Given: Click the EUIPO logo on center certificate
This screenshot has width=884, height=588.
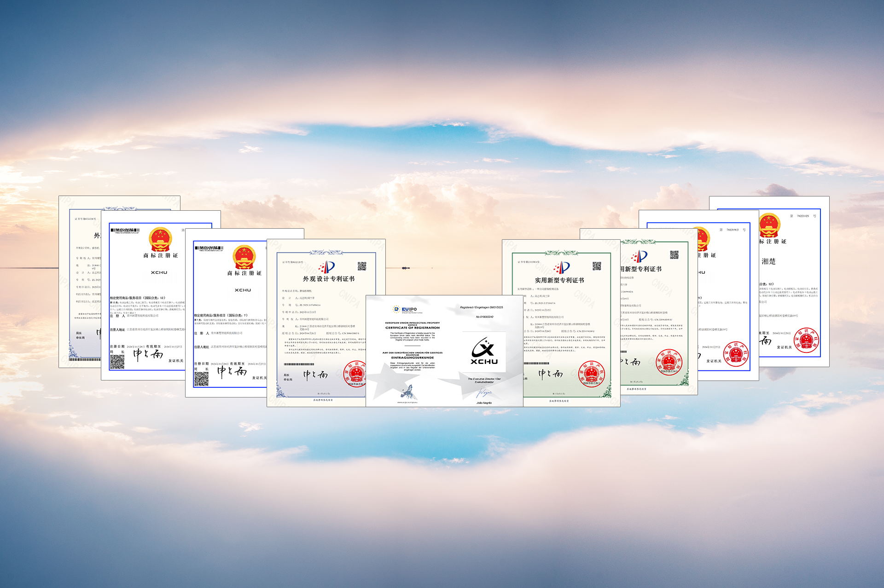Looking at the screenshot, I should [x=406, y=310].
